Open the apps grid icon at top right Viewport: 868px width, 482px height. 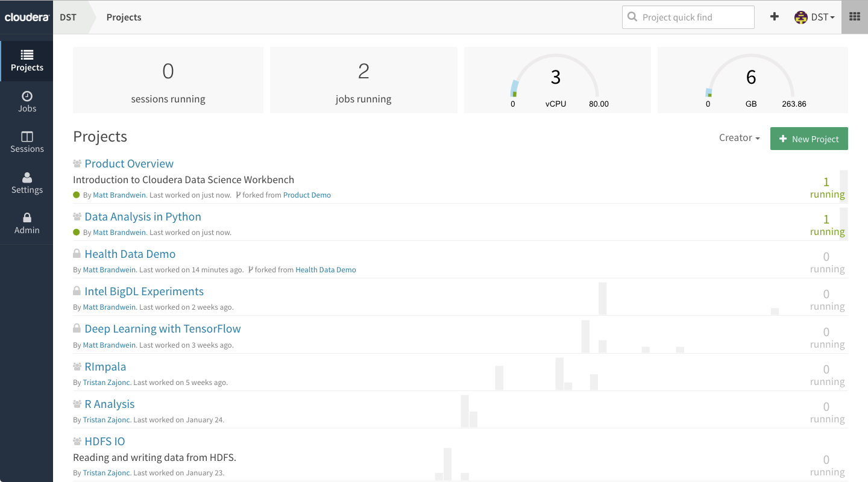pyautogui.click(x=855, y=16)
